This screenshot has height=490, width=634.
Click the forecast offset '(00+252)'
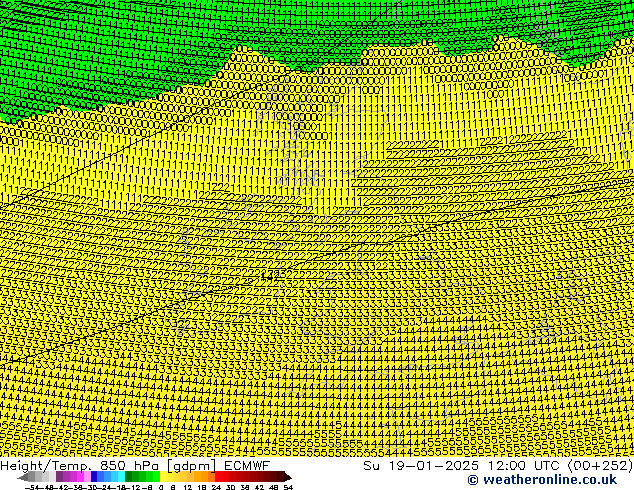coord(600,466)
